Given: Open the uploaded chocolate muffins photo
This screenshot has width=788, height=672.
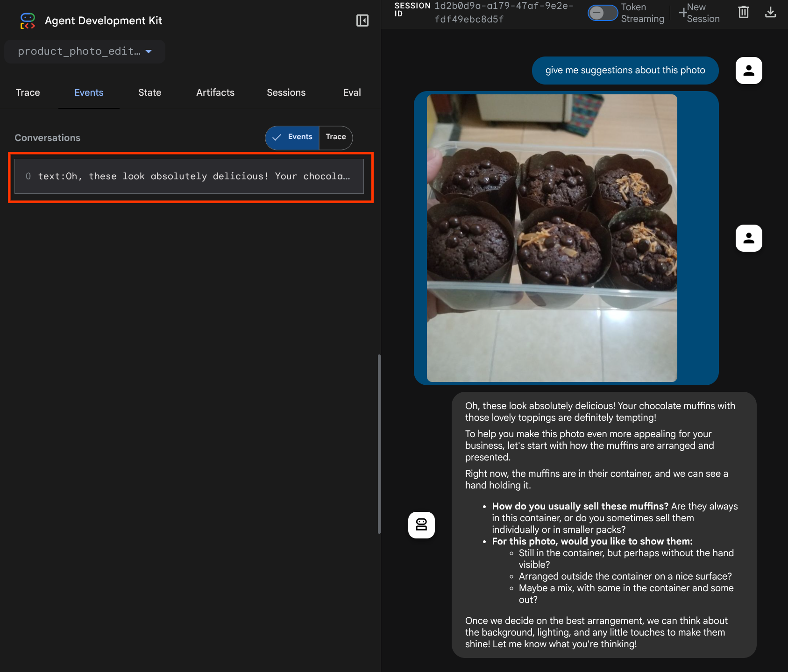Looking at the screenshot, I should 552,238.
